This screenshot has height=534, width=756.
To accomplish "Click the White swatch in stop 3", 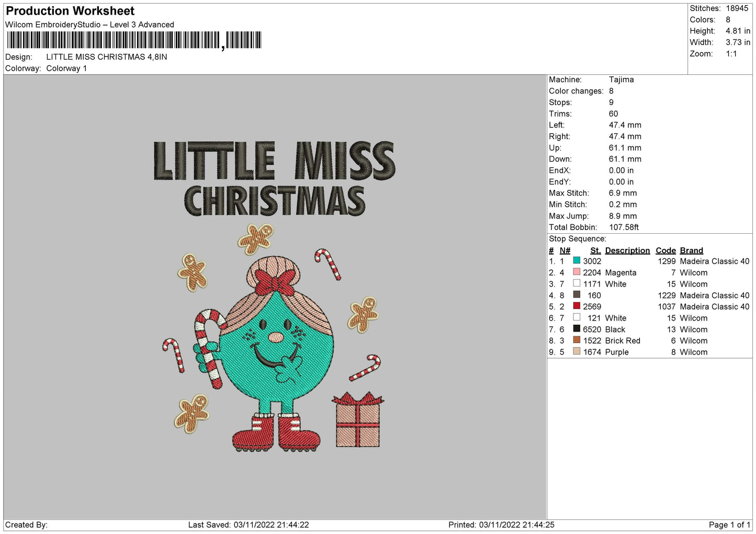I will [577, 283].
